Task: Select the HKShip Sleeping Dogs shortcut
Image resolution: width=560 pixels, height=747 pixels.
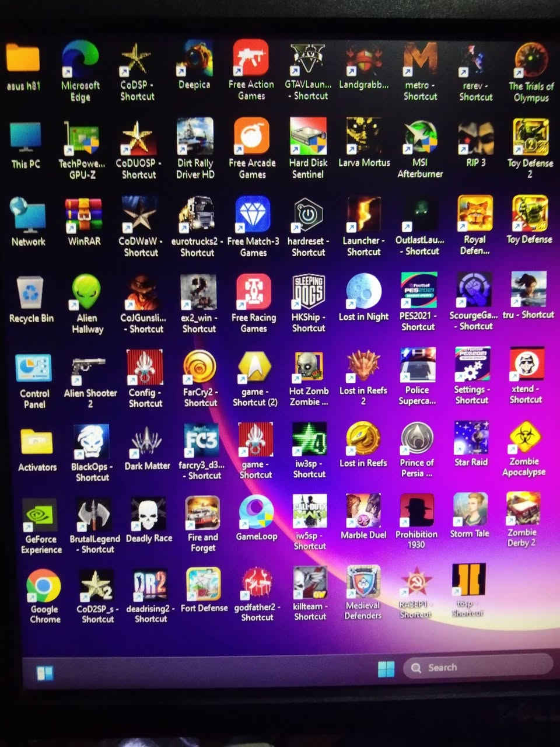Action: [x=309, y=292]
